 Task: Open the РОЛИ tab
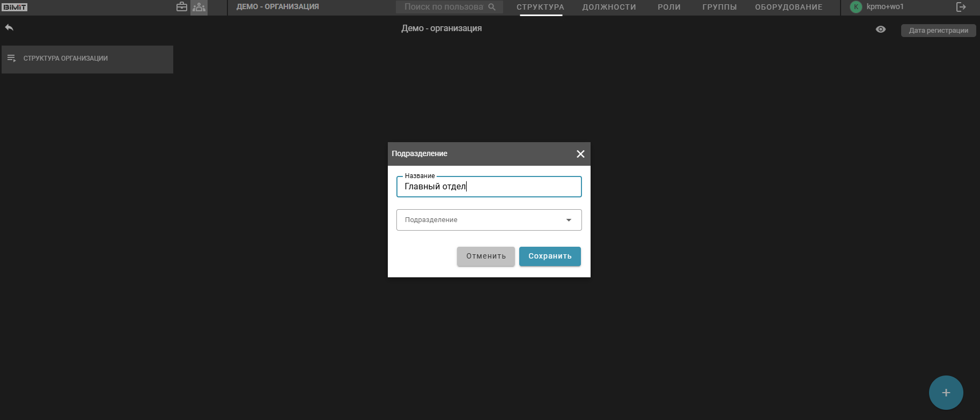[669, 7]
